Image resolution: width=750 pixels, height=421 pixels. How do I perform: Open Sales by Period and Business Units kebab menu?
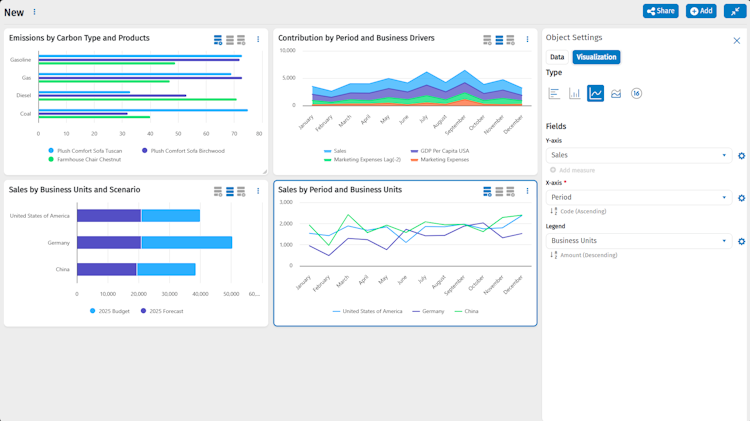click(x=528, y=191)
